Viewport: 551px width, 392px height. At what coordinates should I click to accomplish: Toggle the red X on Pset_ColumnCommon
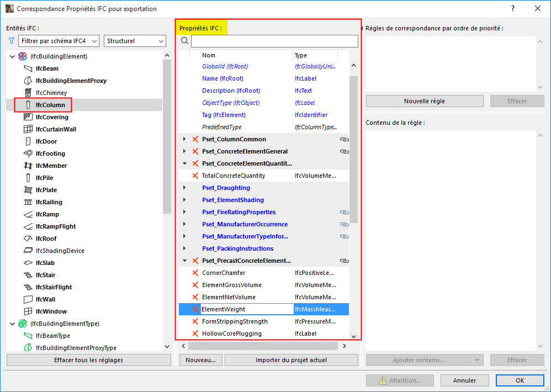pos(195,140)
